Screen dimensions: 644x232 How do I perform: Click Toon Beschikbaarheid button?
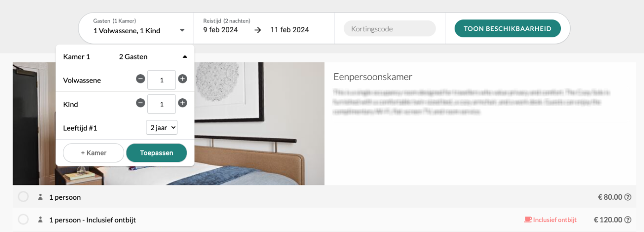[x=508, y=29]
